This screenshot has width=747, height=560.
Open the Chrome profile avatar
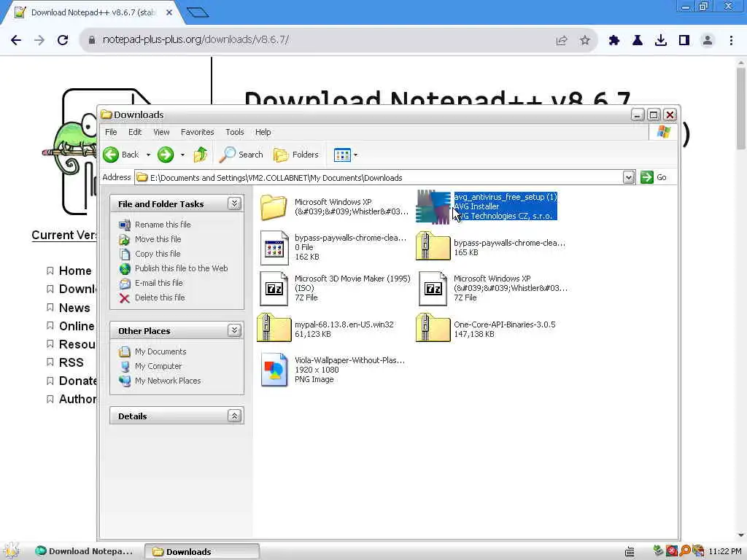coord(708,41)
